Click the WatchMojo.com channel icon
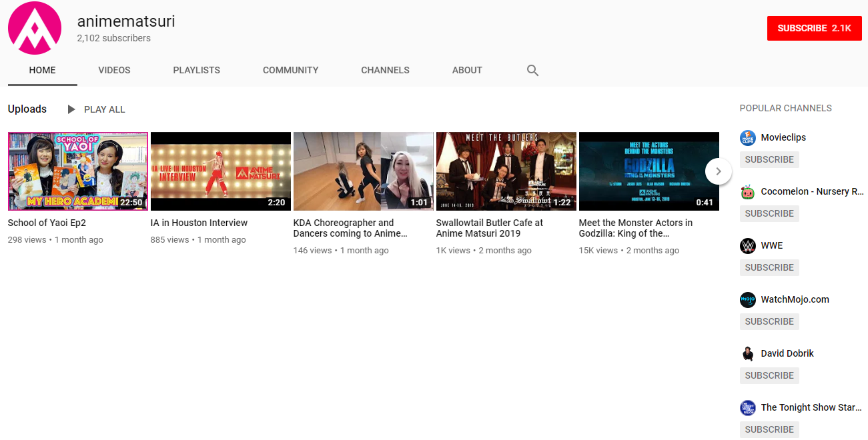Screen dimensions: 868x440 [748, 300]
